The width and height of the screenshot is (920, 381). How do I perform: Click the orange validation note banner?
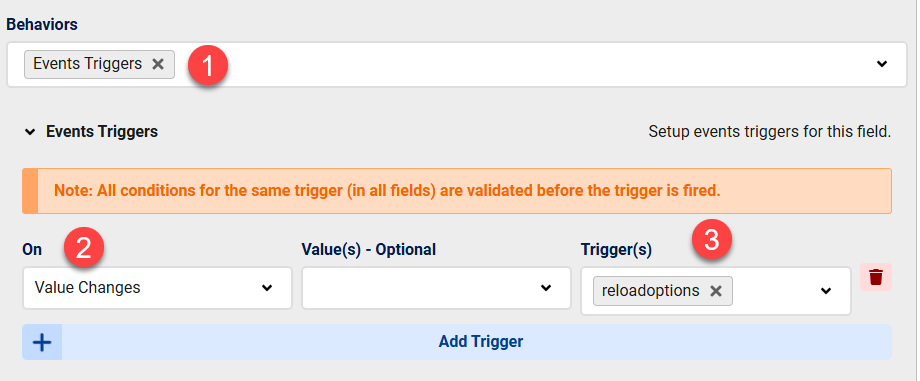457,191
